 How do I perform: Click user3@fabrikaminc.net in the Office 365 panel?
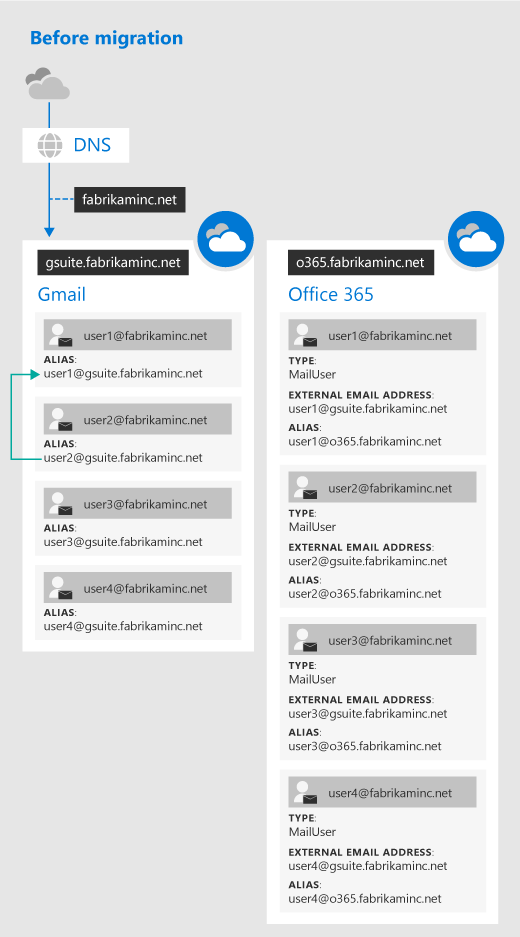390,641
